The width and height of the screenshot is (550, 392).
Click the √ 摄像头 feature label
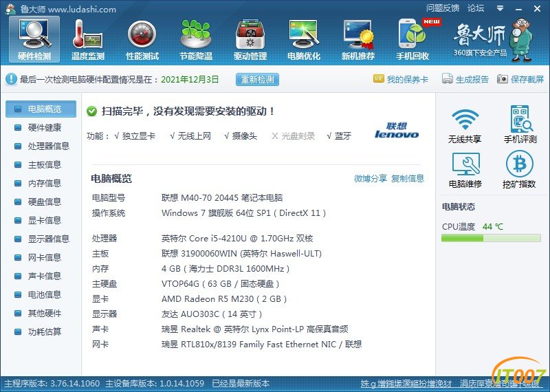(241, 136)
